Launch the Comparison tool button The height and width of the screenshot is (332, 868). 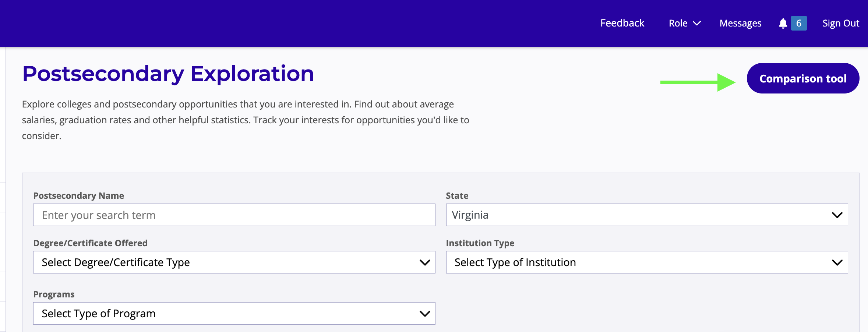point(803,78)
